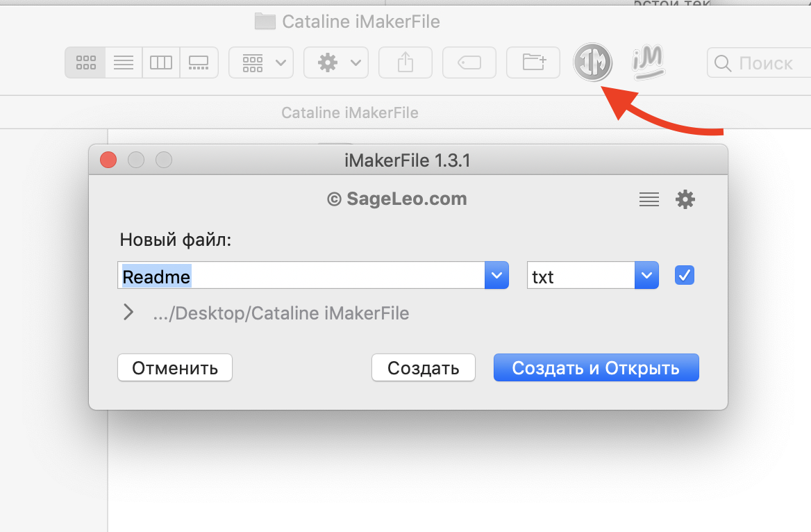The width and height of the screenshot is (811, 532).
Task: Click the Edit Tags toolbar button
Action: coord(469,63)
